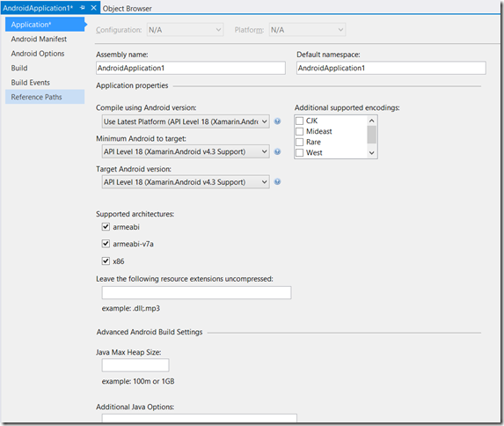Image resolution: width=504 pixels, height=426 pixels.
Task: Pin the AndroidApplication1 tab
Action: click(83, 8)
